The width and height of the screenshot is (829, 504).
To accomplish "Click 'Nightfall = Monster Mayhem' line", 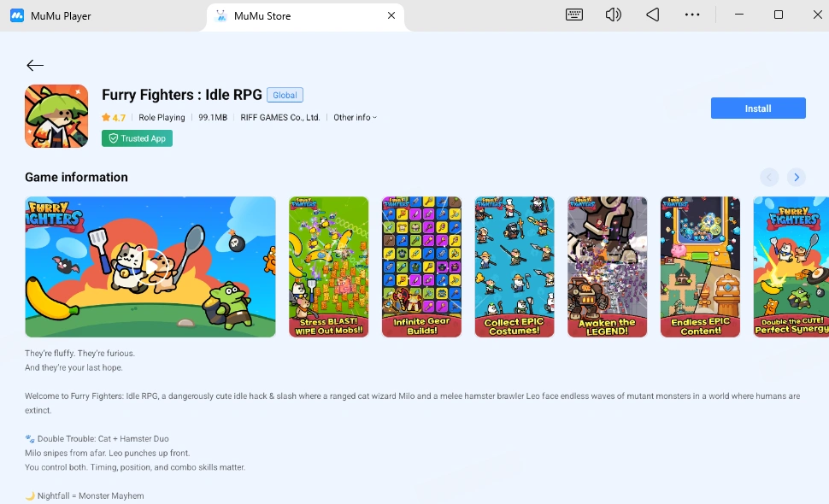I will point(85,495).
